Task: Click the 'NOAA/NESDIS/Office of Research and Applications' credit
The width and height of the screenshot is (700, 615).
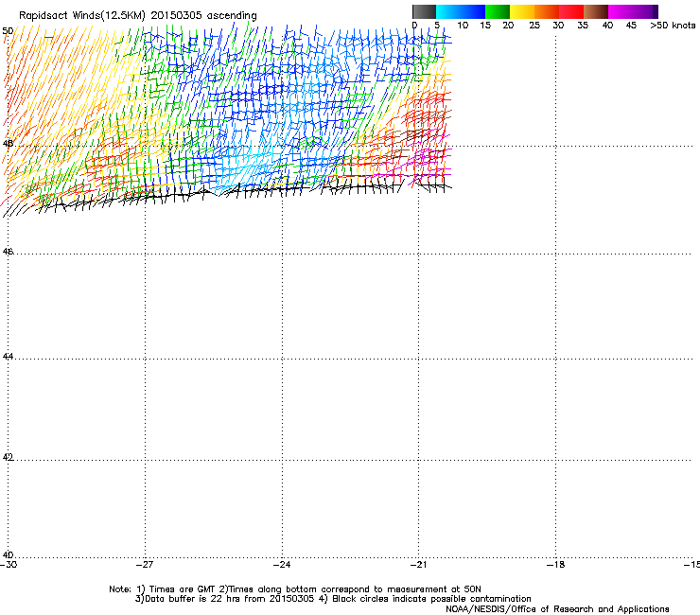Action: click(x=557, y=609)
